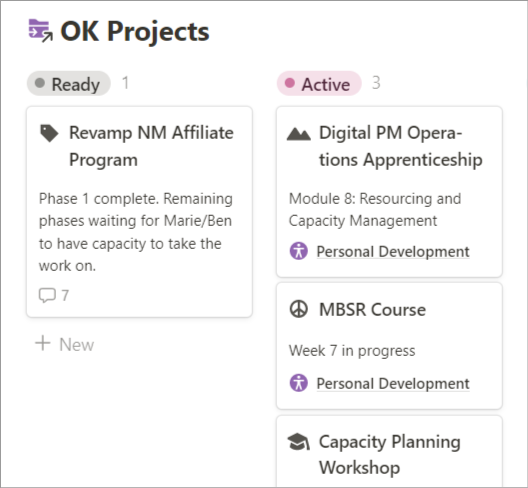Image resolution: width=528 pixels, height=488 pixels.
Task: Add a New item in Ready column
Action: coord(65,344)
